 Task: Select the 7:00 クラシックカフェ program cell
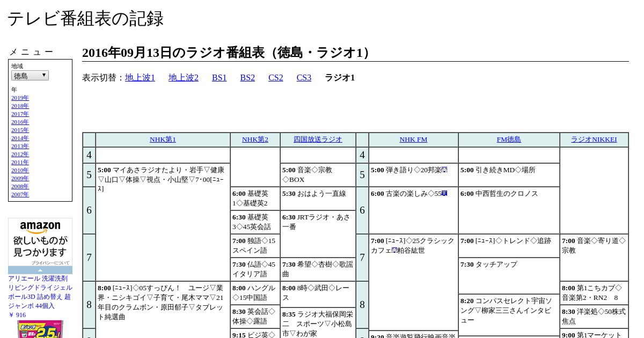(413, 282)
